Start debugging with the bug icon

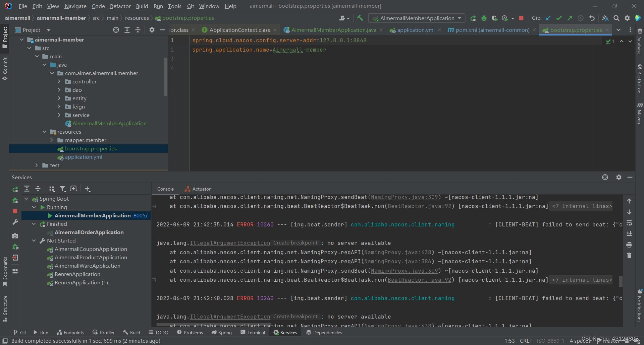484,18
